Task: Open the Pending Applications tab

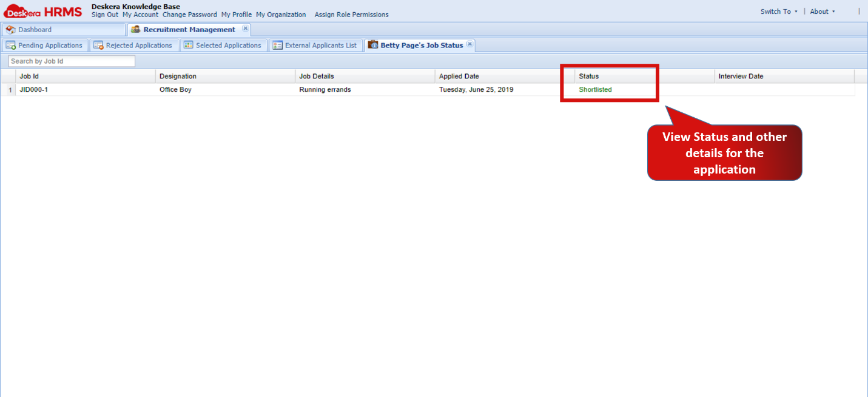Action: click(x=45, y=46)
